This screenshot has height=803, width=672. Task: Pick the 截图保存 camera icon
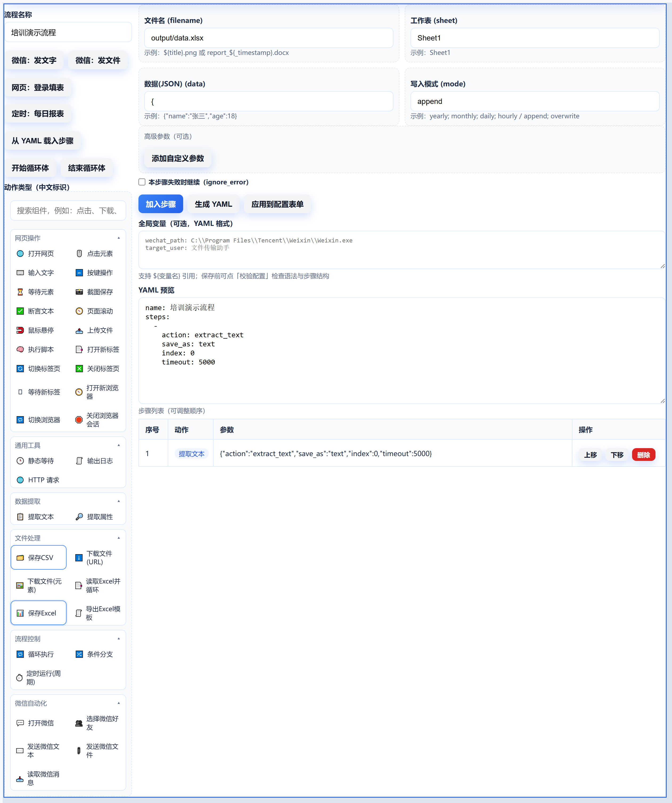click(79, 292)
